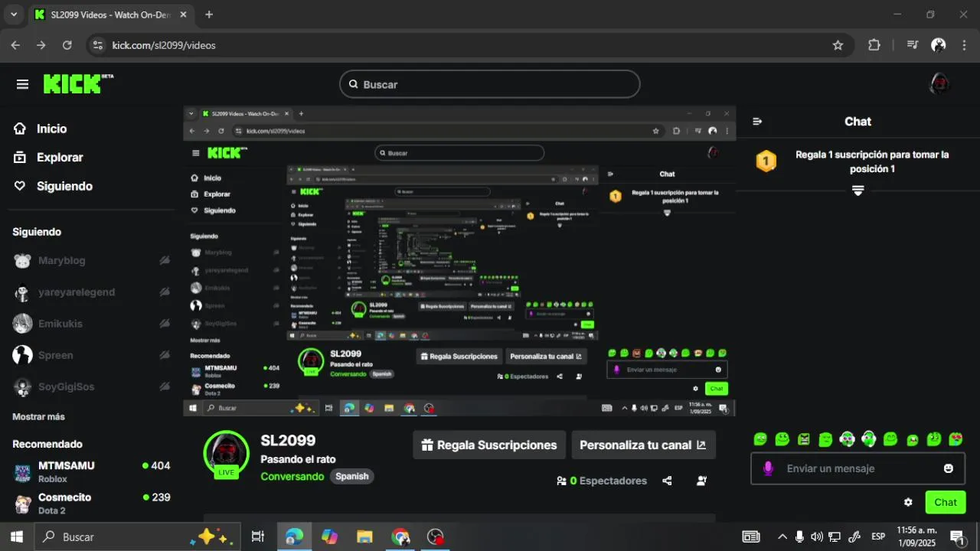
Task: Launch Copilot from the taskbar
Action: coord(330,536)
